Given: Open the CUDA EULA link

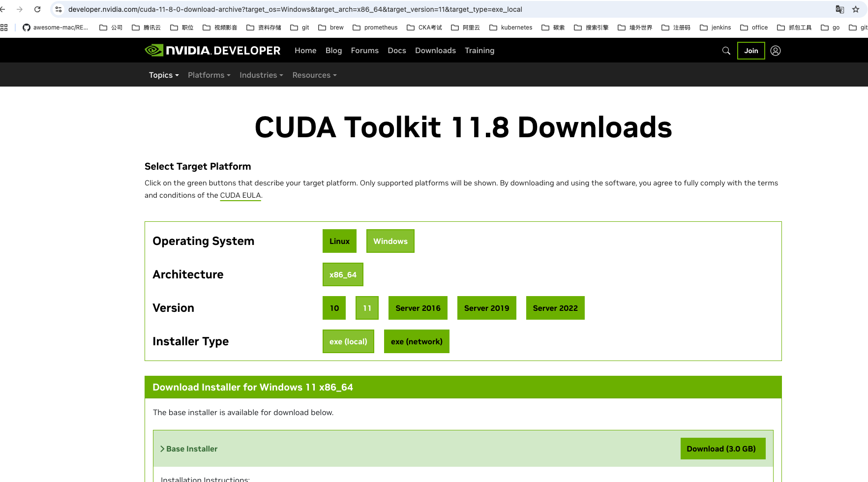Looking at the screenshot, I should (x=240, y=195).
